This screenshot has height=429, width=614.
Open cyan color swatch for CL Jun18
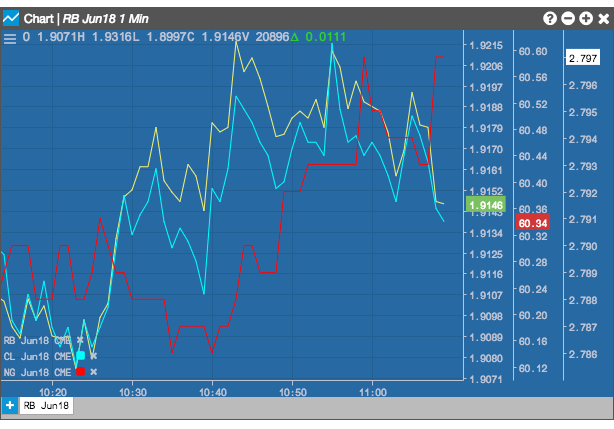tap(81, 355)
